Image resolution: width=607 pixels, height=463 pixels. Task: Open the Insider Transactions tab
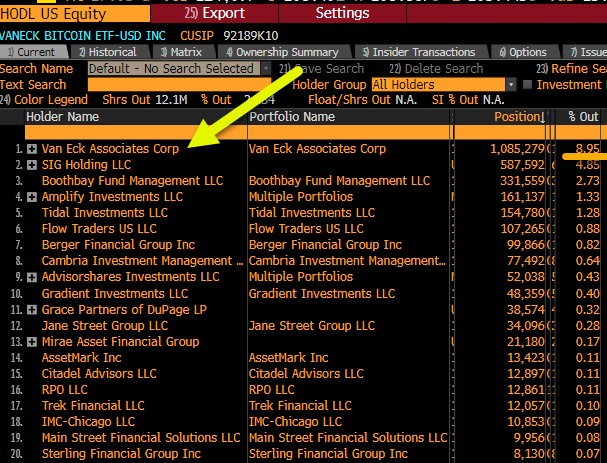click(x=419, y=52)
